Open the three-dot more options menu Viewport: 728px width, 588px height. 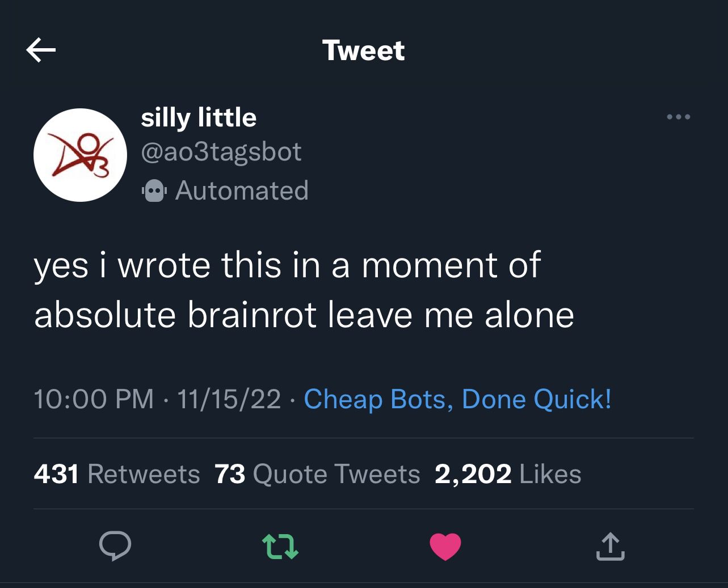tap(679, 117)
